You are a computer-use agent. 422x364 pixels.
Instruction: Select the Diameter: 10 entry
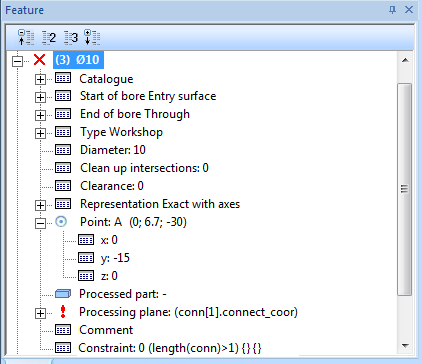[113, 150]
